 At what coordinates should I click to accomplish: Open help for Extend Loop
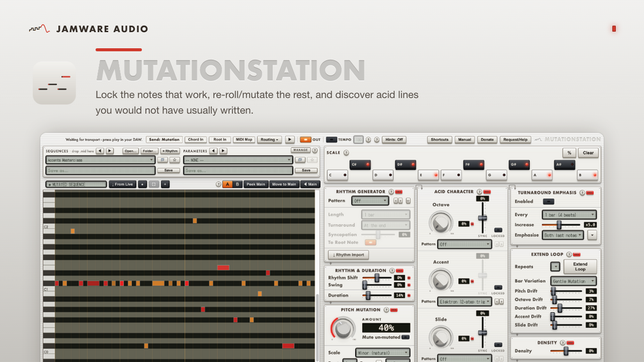point(569,254)
